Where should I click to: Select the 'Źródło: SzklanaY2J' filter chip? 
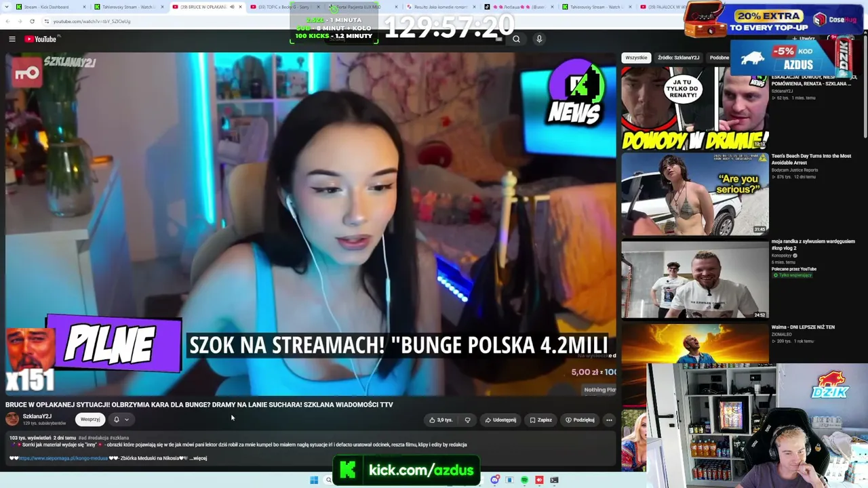[x=678, y=58]
